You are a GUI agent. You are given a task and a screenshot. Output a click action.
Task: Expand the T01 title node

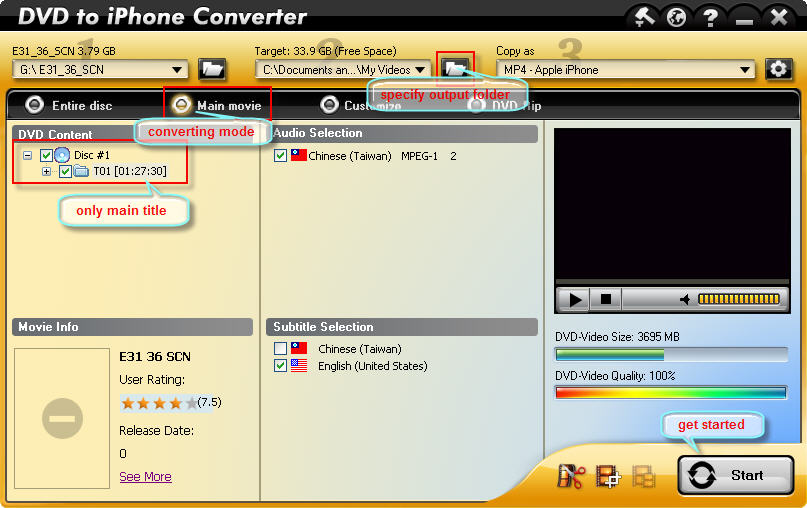tap(46, 171)
